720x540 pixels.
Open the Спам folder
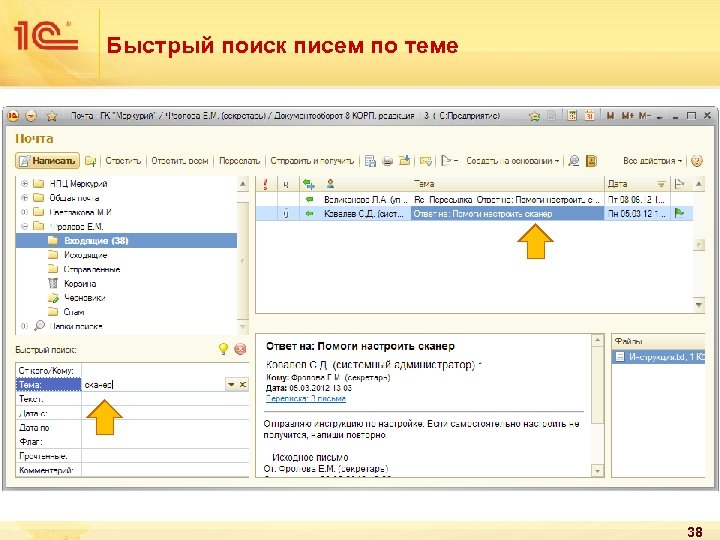tap(73, 312)
